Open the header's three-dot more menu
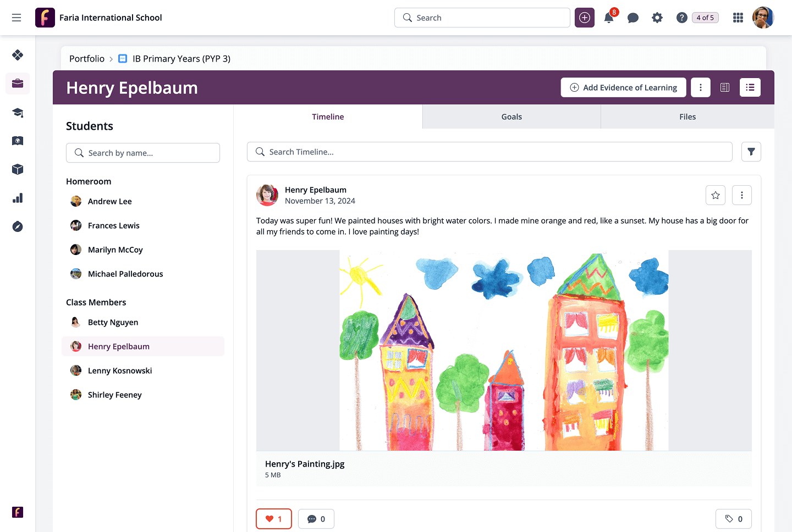 coord(701,87)
